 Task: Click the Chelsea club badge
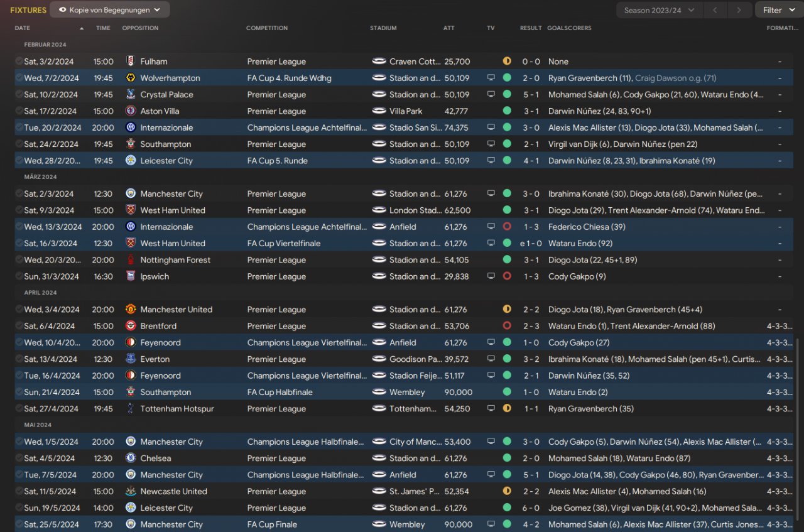[131, 459]
